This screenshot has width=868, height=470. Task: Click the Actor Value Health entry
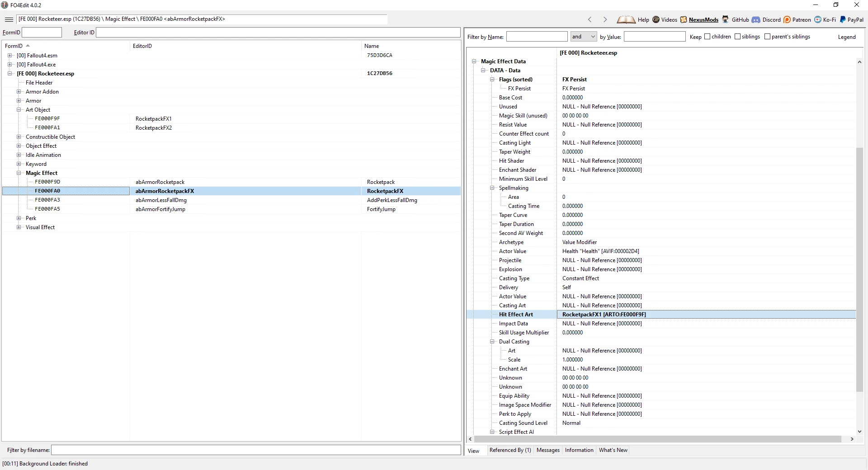(601, 251)
